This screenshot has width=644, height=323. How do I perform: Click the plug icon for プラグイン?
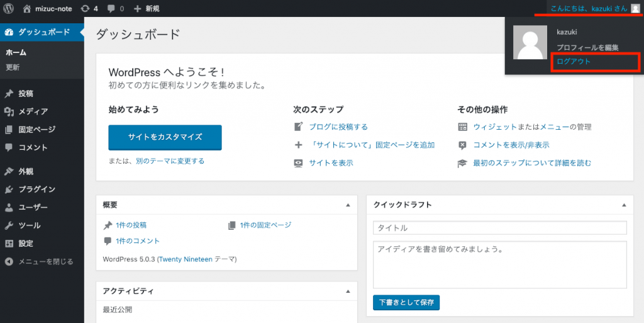coord(9,190)
